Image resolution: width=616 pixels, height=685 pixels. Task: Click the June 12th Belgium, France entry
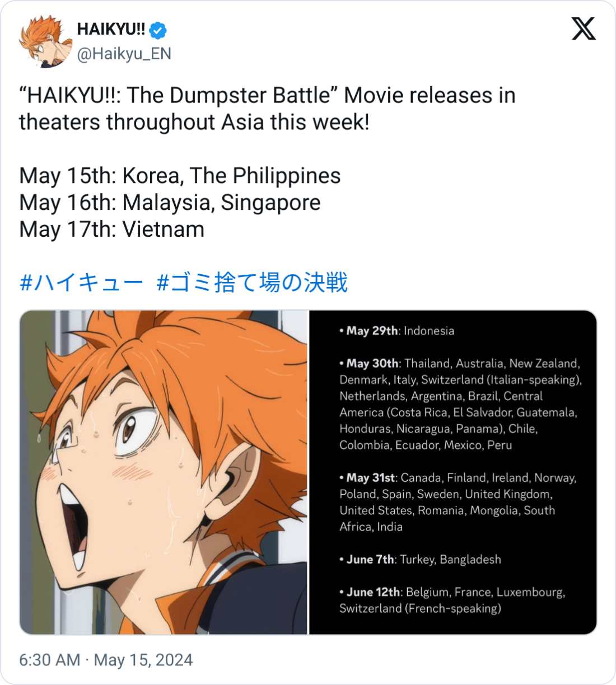click(x=452, y=600)
